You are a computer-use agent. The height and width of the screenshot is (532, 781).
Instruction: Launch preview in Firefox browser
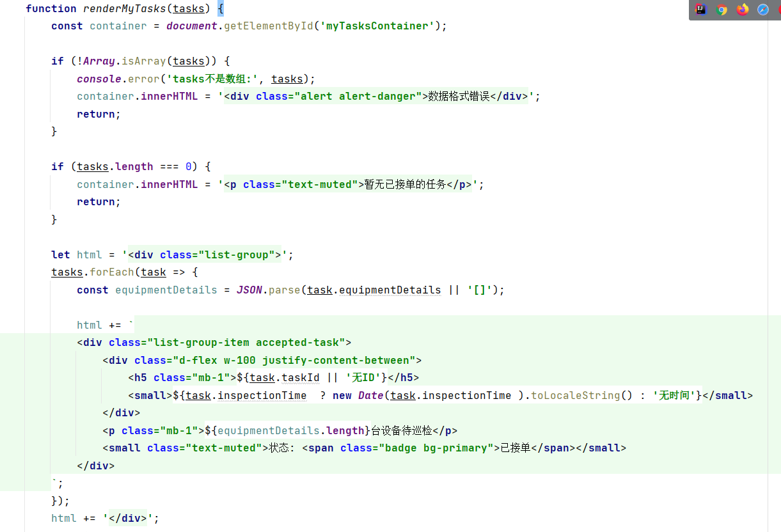click(743, 10)
